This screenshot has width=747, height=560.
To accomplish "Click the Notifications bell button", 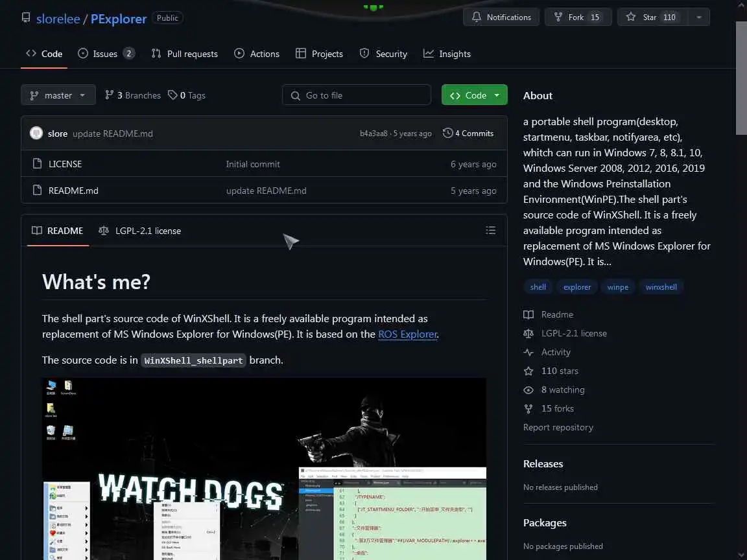I will click(x=501, y=17).
